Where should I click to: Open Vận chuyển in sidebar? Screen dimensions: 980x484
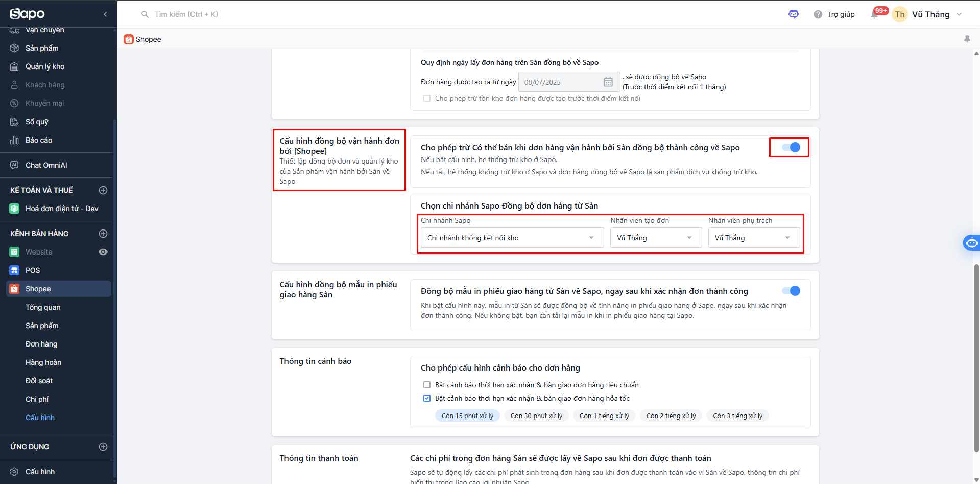click(45, 30)
